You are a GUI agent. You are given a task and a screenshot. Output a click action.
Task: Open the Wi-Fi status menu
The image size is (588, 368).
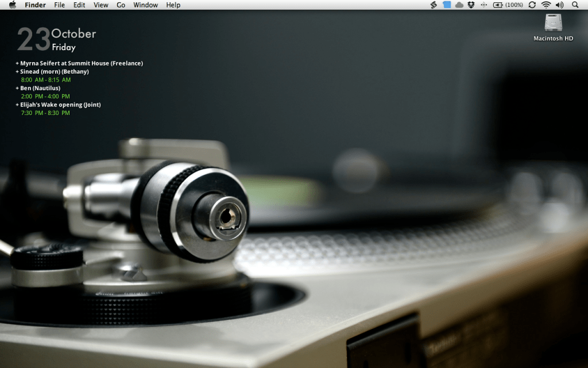[546, 5]
